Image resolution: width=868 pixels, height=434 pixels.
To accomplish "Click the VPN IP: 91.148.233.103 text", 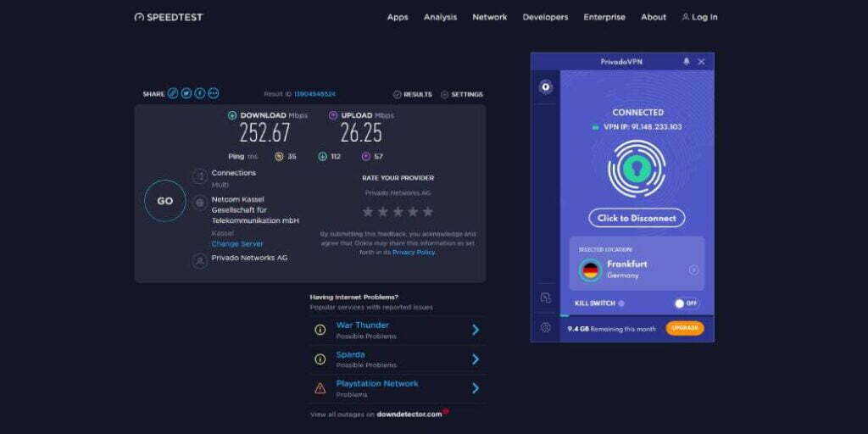I will [643, 127].
